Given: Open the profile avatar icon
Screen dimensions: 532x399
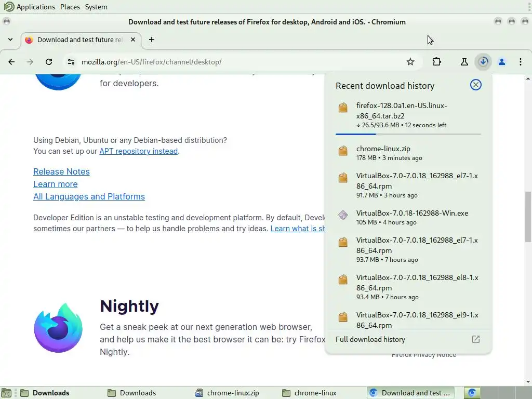Looking at the screenshot, I should pos(502,62).
